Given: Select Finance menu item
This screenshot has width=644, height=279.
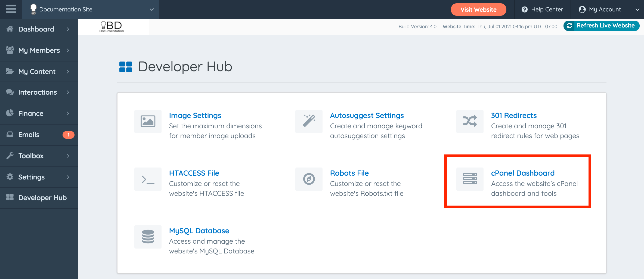Looking at the screenshot, I should click(x=39, y=114).
